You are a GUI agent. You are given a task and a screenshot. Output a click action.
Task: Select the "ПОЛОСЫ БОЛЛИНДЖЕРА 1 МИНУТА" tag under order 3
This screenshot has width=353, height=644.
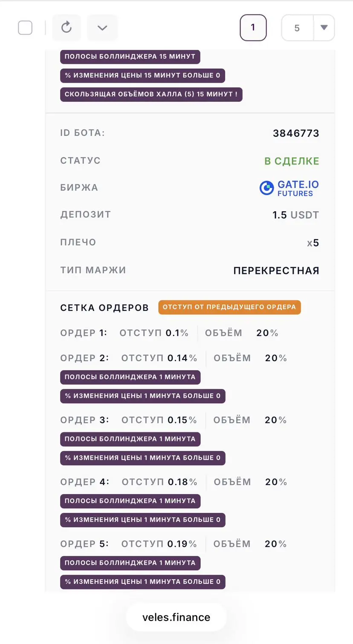[x=130, y=439]
